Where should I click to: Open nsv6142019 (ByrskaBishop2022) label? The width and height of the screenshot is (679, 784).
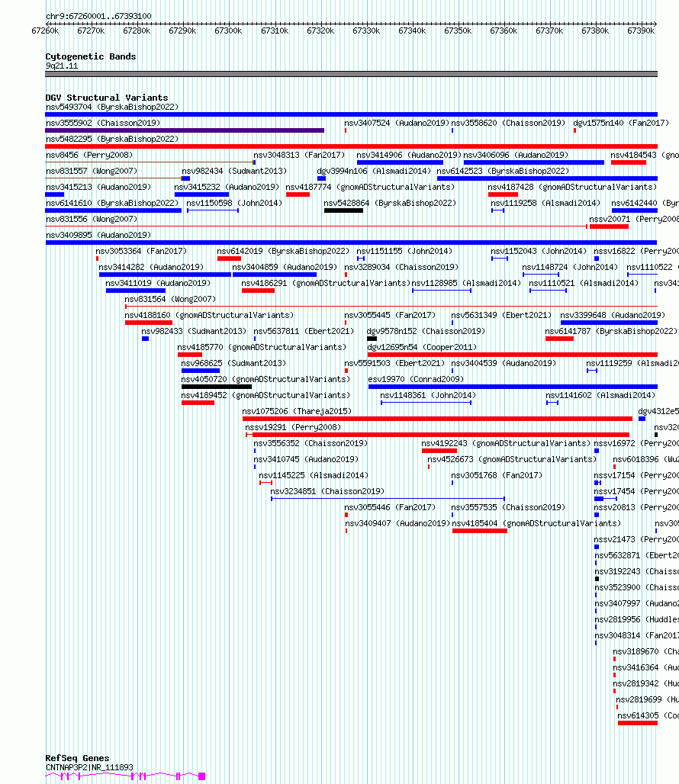pyautogui.click(x=283, y=251)
